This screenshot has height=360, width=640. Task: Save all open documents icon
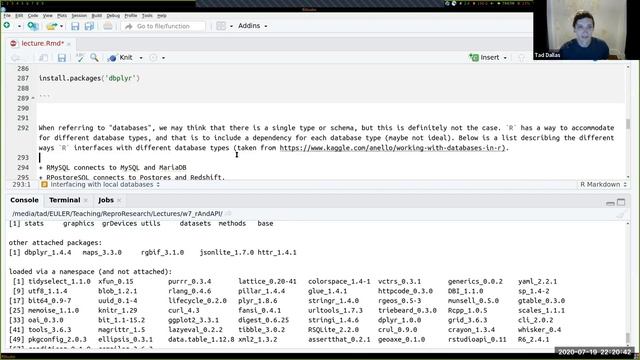point(89,26)
